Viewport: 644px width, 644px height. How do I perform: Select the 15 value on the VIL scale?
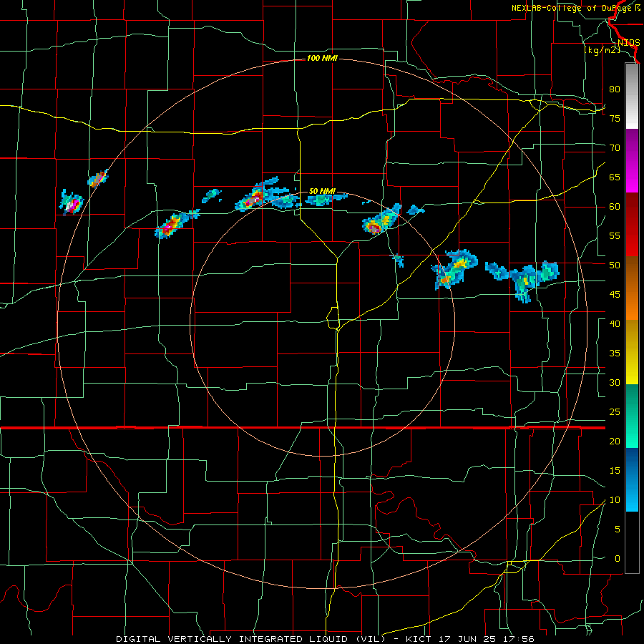615,471
